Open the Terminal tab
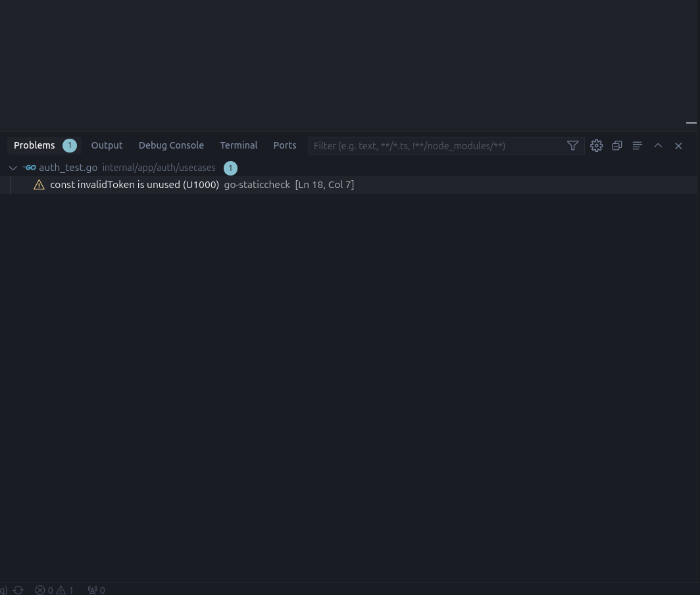The image size is (700, 595). pyautogui.click(x=238, y=145)
